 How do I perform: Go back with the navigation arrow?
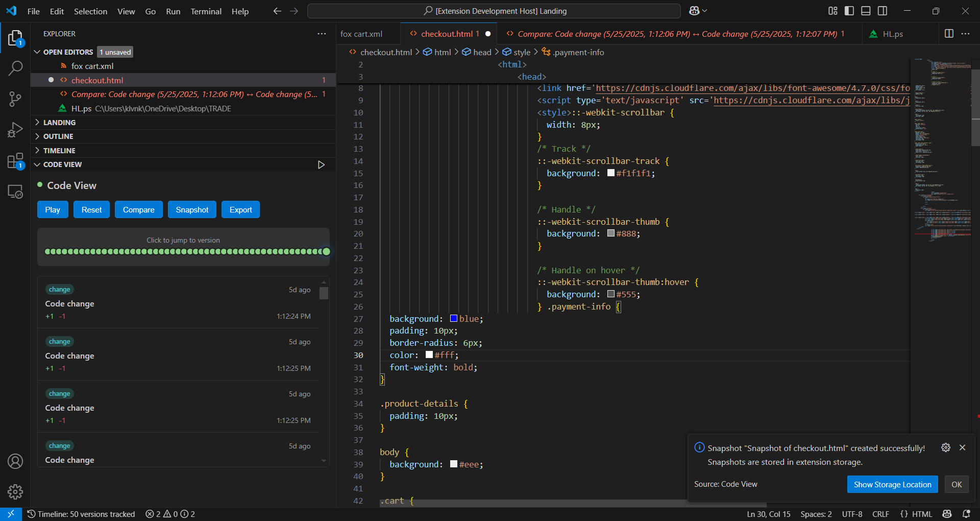coord(277,11)
